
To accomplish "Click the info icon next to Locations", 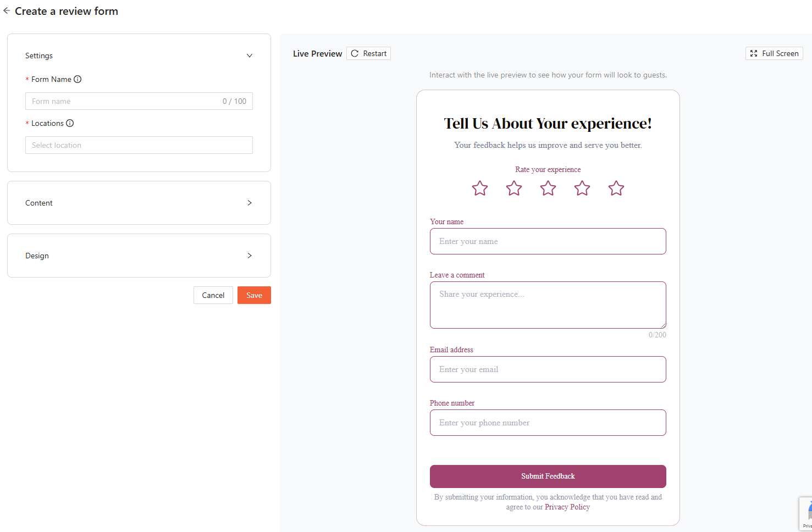I will point(70,123).
